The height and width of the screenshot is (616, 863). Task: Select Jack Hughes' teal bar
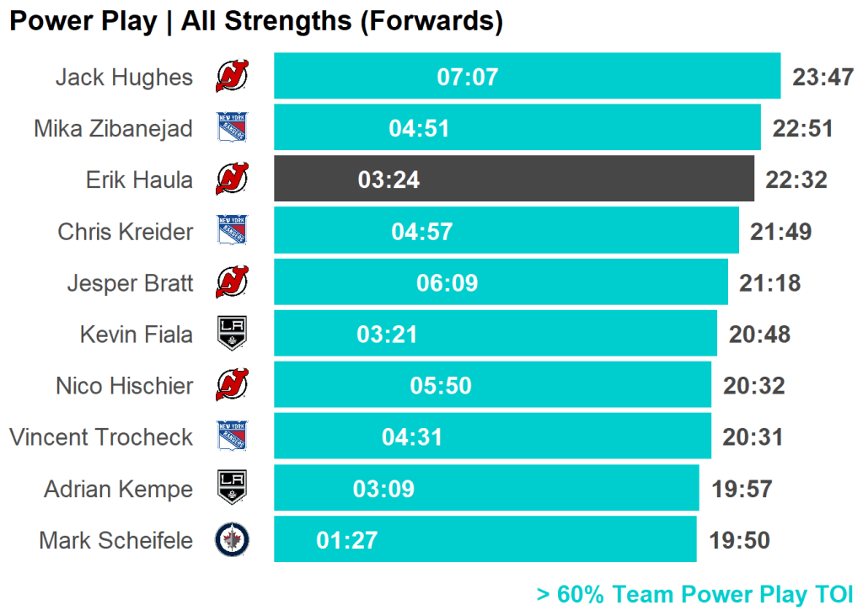tap(632, 77)
